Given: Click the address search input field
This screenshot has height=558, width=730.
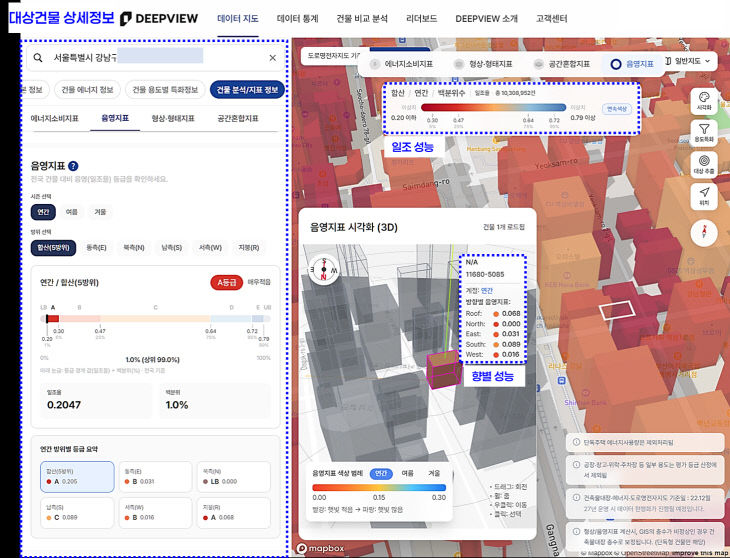Looking at the screenshot, I should tap(155, 58).
